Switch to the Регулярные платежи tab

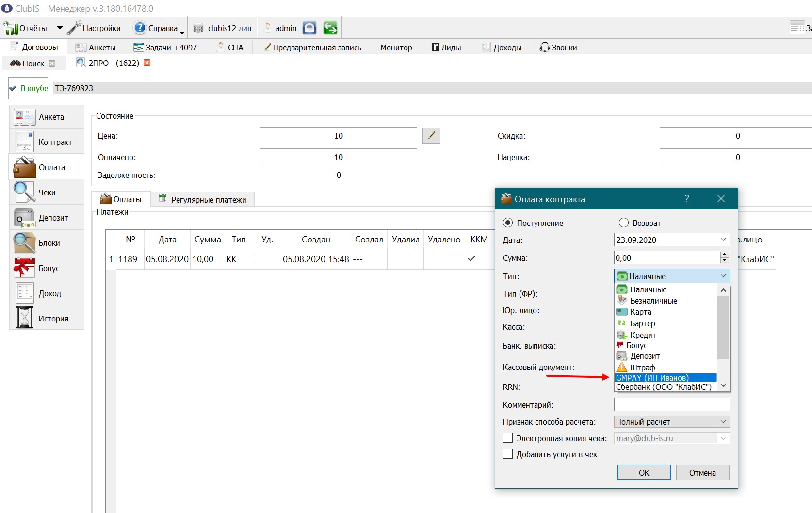coord(203,199)
